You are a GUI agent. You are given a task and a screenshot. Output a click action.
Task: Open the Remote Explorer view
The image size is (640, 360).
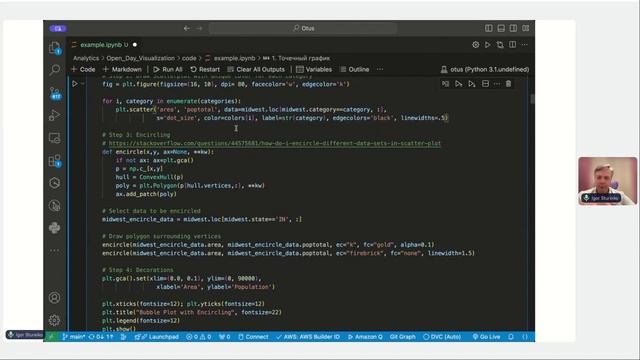pos(55,138)
